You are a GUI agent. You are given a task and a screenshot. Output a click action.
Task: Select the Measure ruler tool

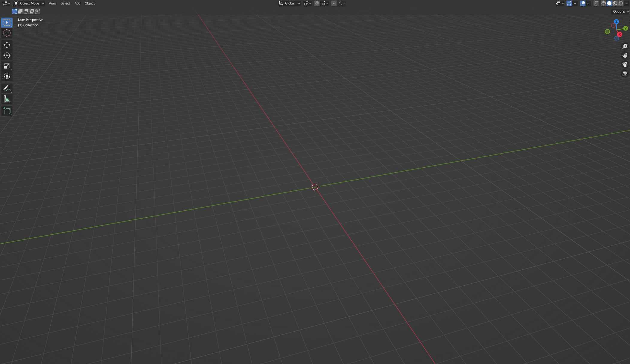click(7, 99)
